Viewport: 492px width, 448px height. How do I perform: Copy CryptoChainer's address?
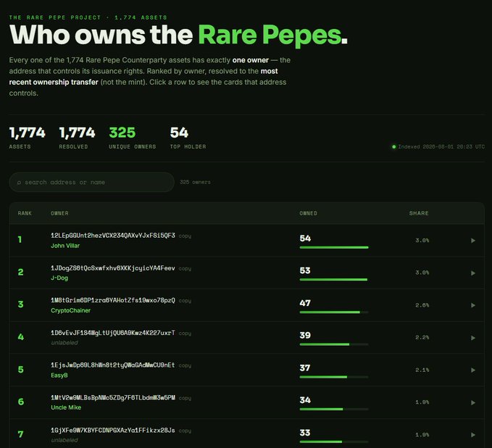[185, 301]
